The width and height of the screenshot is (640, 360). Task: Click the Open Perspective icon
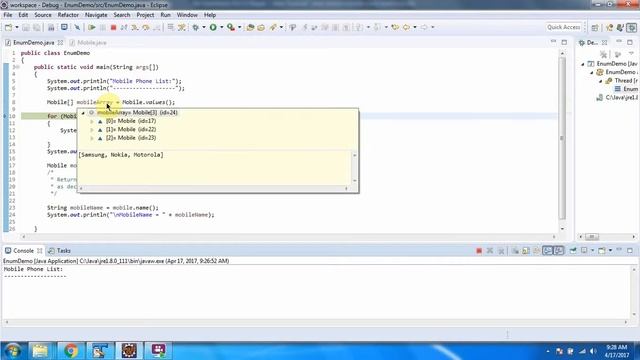point(595,27)
